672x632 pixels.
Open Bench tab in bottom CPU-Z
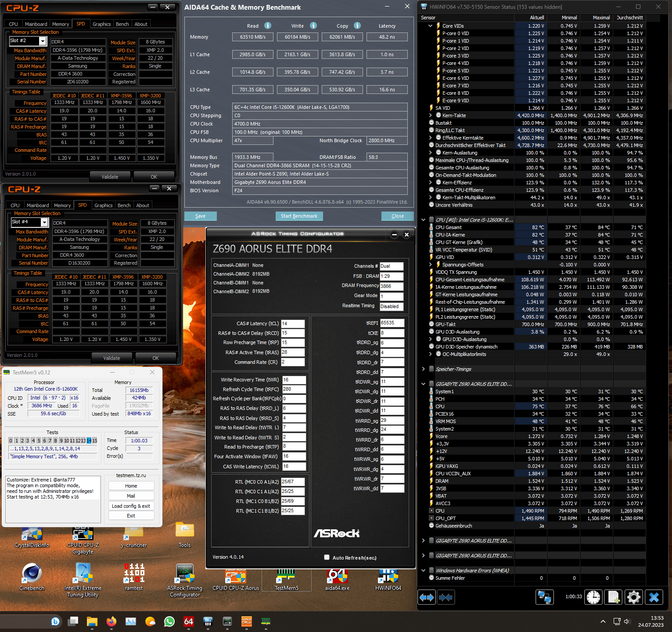click(124, 205)
